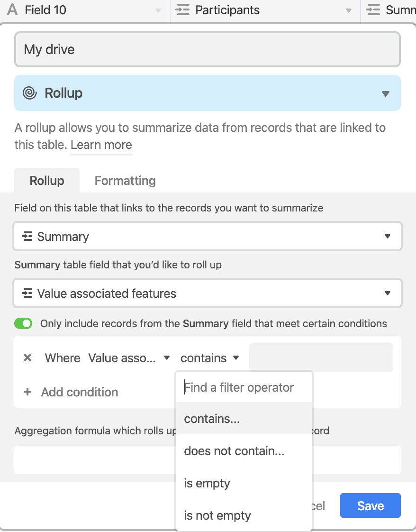Click the Participants linked record icon
This screenshot has height=532, width=416.
[182, 10]
